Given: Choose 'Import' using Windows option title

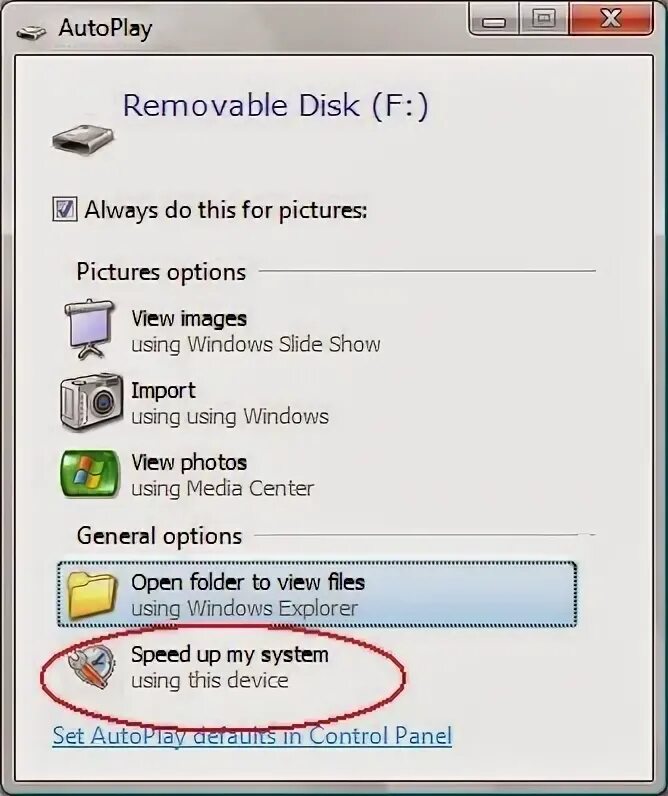Looking at the screenshot, I should 163,390.
